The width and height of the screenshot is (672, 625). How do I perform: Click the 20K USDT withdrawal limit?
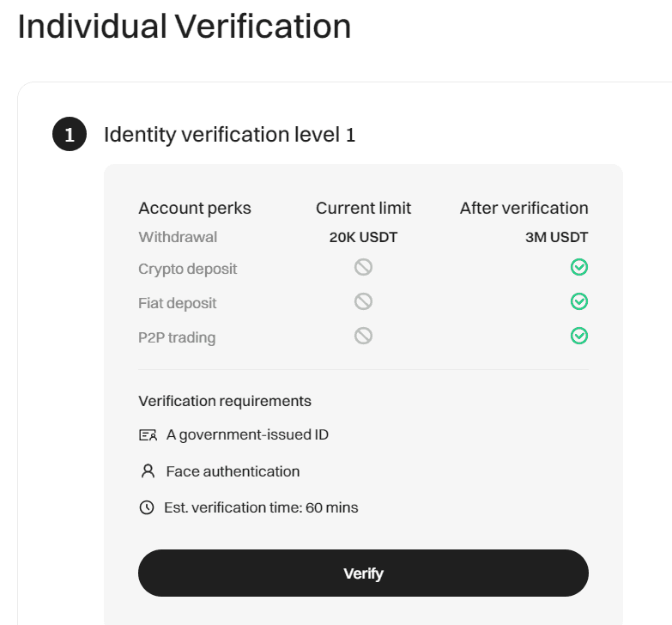tap(363, 238)
